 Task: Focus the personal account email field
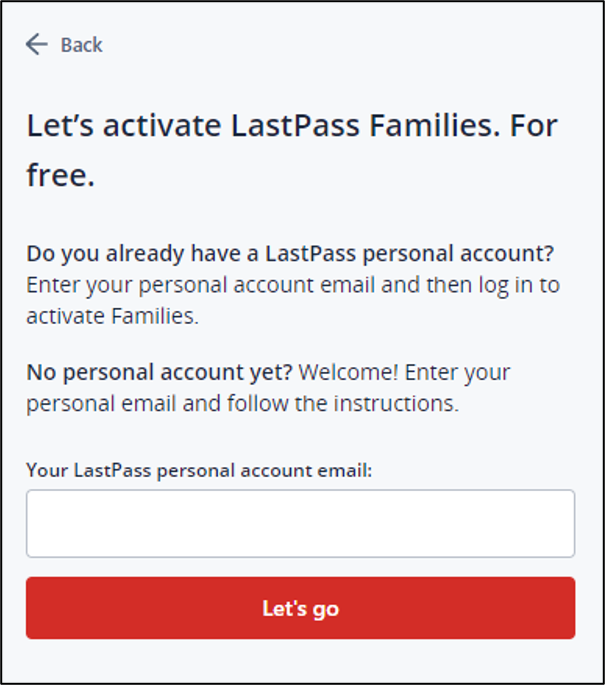click(300, 523)
